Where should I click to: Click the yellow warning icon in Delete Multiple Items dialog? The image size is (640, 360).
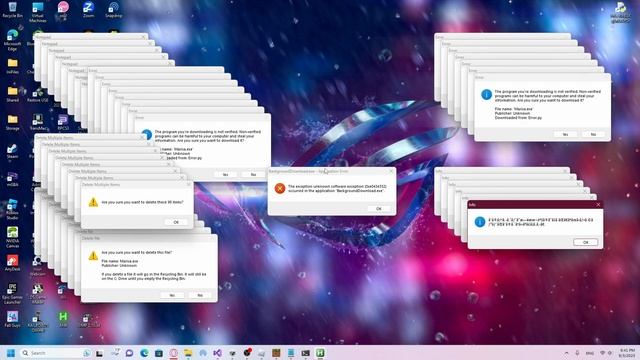(93, 202)
